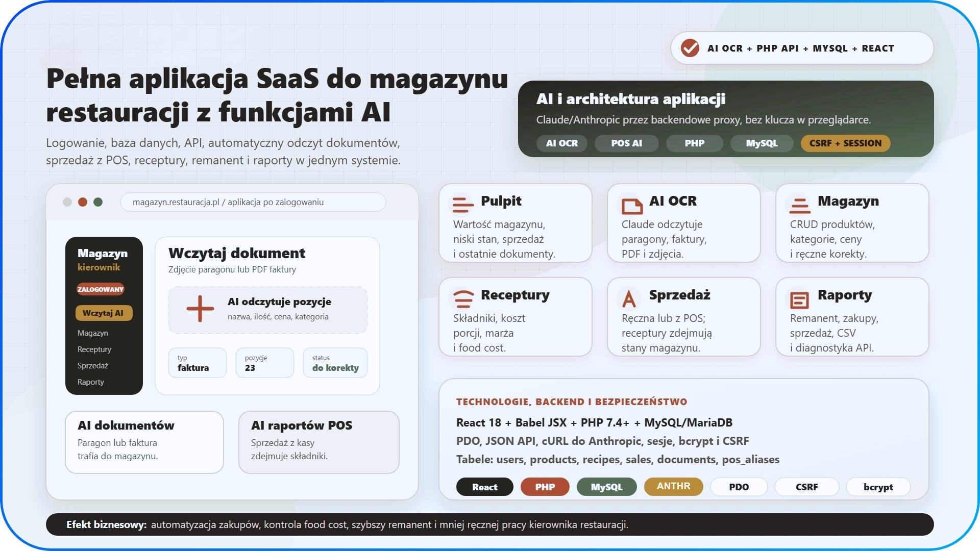Click the typ faktura box
This screenshot has height=551, width=980.
click(x=198, y=363)
